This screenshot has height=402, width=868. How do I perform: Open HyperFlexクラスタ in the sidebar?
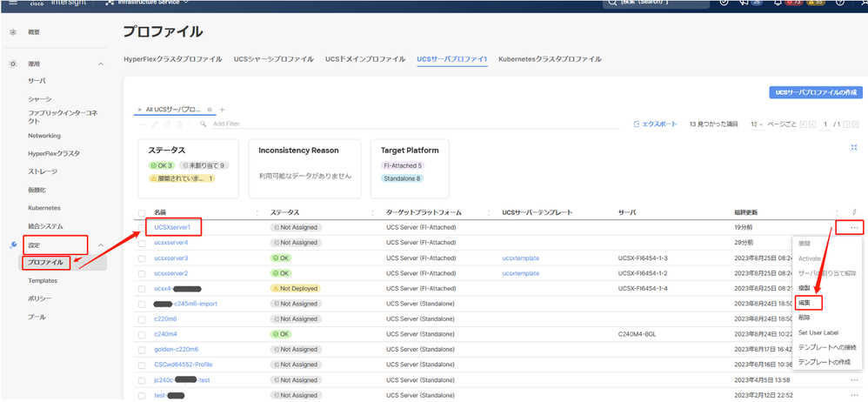[54, 154]
